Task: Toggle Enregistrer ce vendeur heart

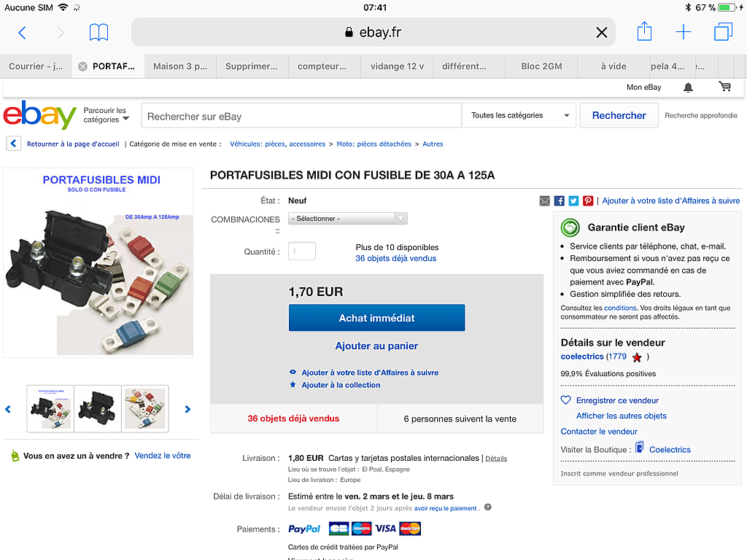Action: (x=565, y=400)
